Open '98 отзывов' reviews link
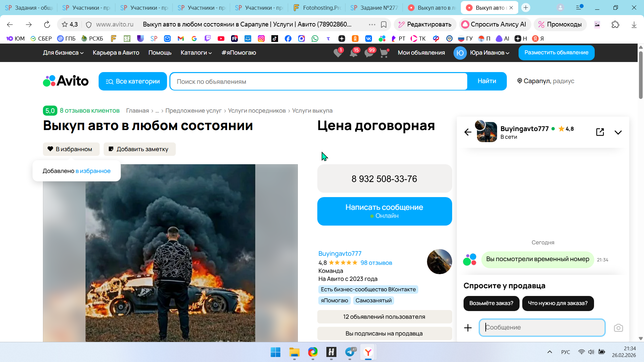Viewport: 644px width, 362px height. point(376,263)
